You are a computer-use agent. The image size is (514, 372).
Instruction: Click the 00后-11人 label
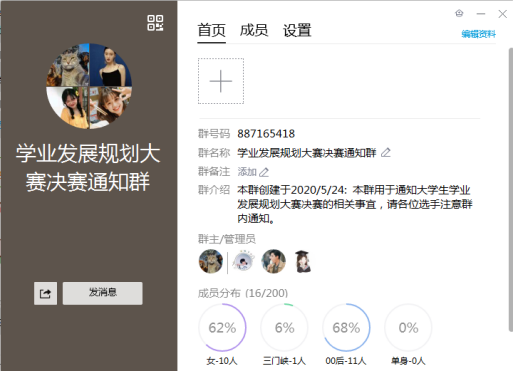(x=346, y=361)
